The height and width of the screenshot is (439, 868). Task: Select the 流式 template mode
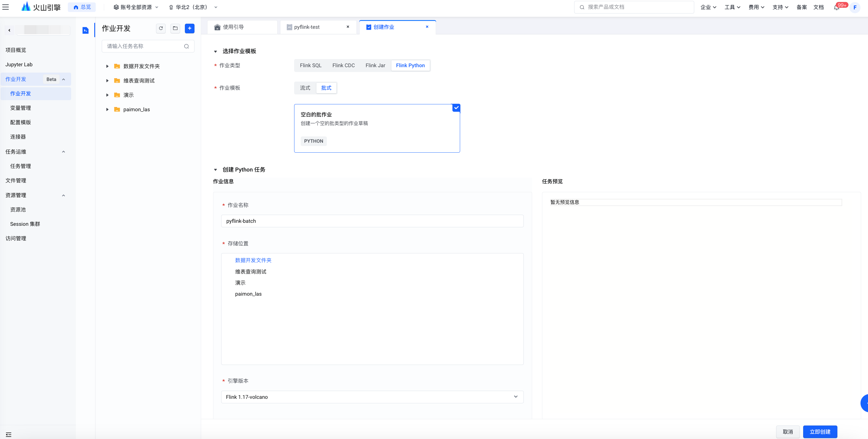[305, 88]
